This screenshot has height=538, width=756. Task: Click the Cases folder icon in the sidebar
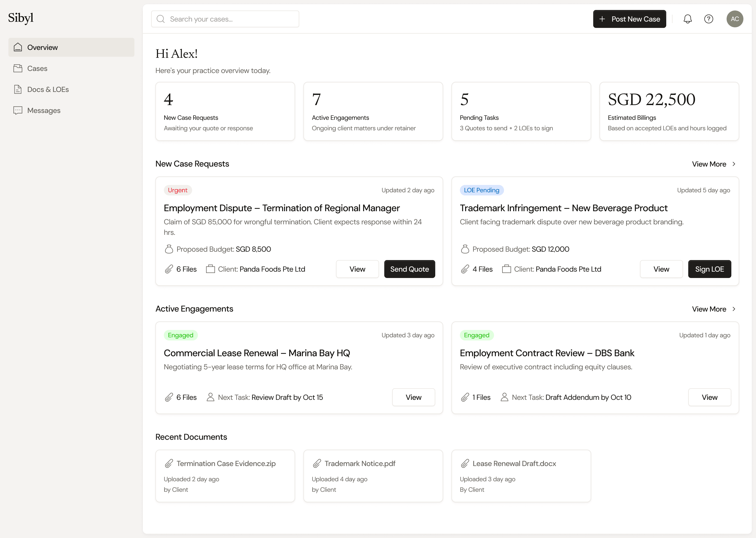point(18,68)
